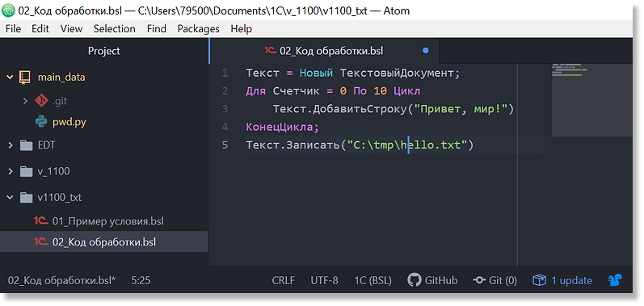This screenshot has height=306, width=644.
Task: Click the 1C icon on the editor tab
Action: (x=270, y=50)
